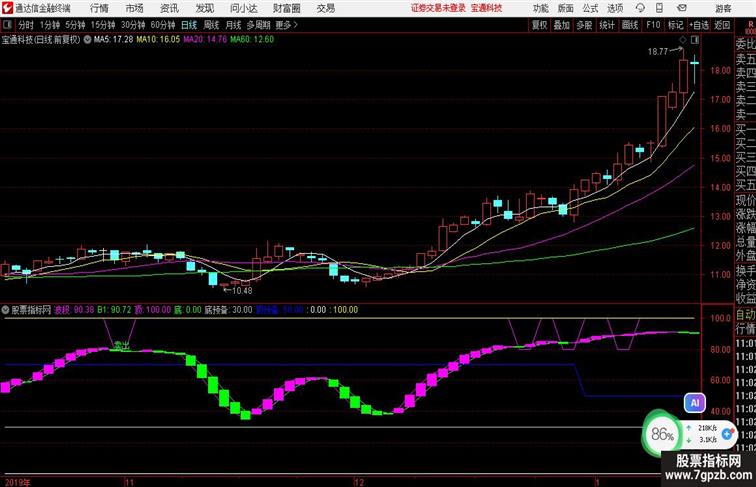Click the 复权 toolbar button
The width and height of the screenshot is (756, 487).
(x=539, y=25)
